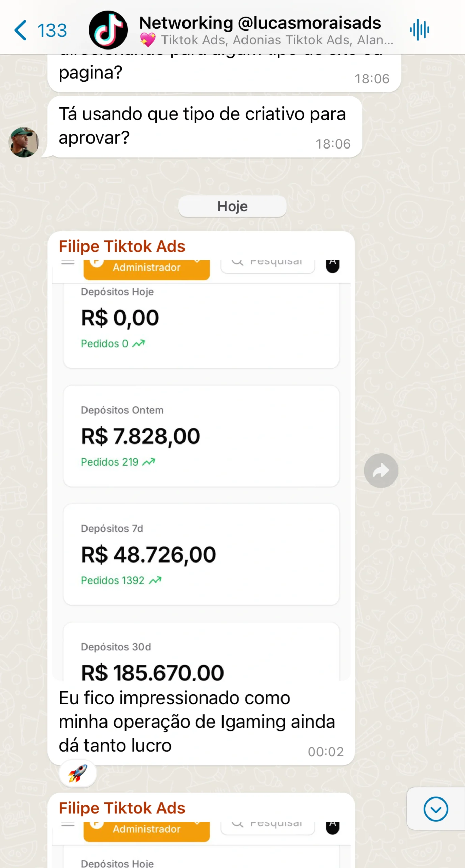
Task: Tap the 133 unread chats counter
Action: [x=52, y=31]
